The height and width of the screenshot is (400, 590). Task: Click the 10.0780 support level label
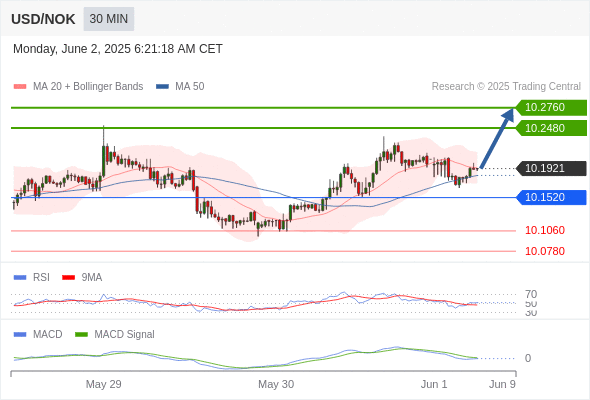[x=545, y=251]
